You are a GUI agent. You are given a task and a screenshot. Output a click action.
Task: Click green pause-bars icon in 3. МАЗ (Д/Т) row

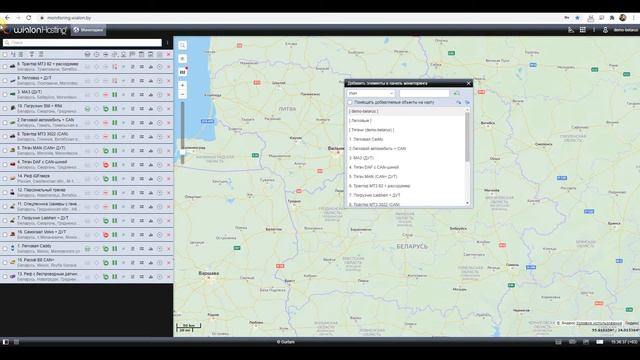(115, 95)
